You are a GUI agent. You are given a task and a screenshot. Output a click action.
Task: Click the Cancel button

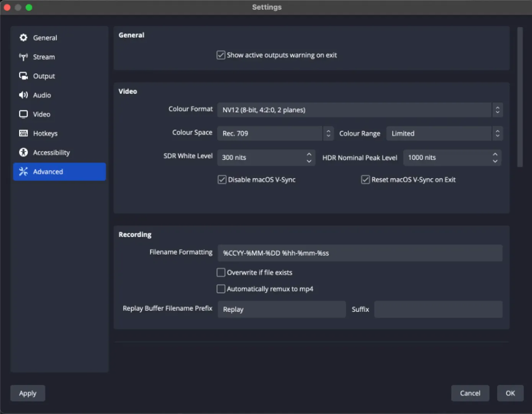(470, 393)
